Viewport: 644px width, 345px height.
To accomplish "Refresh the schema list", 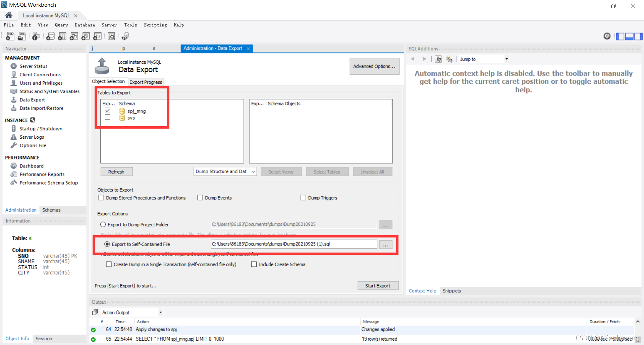I will [116, 171].
